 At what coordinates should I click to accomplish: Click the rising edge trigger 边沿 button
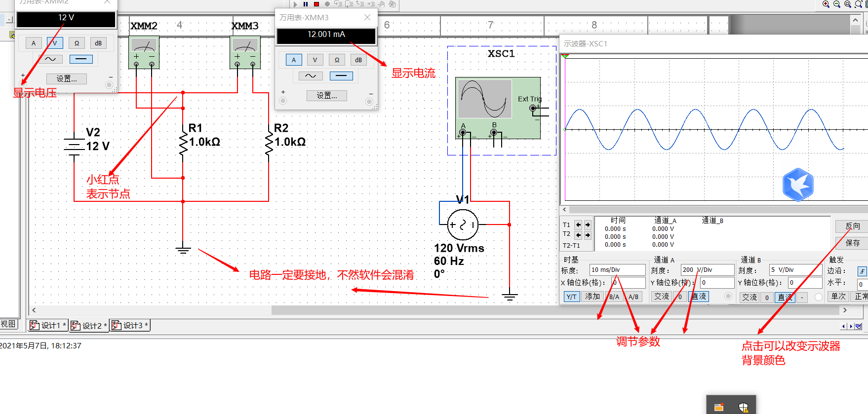862,271
